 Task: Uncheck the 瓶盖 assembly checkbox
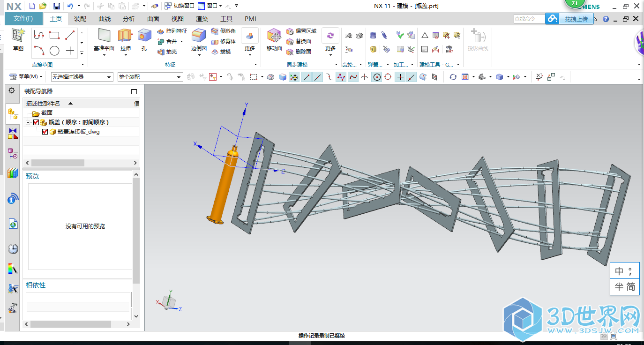36,122
